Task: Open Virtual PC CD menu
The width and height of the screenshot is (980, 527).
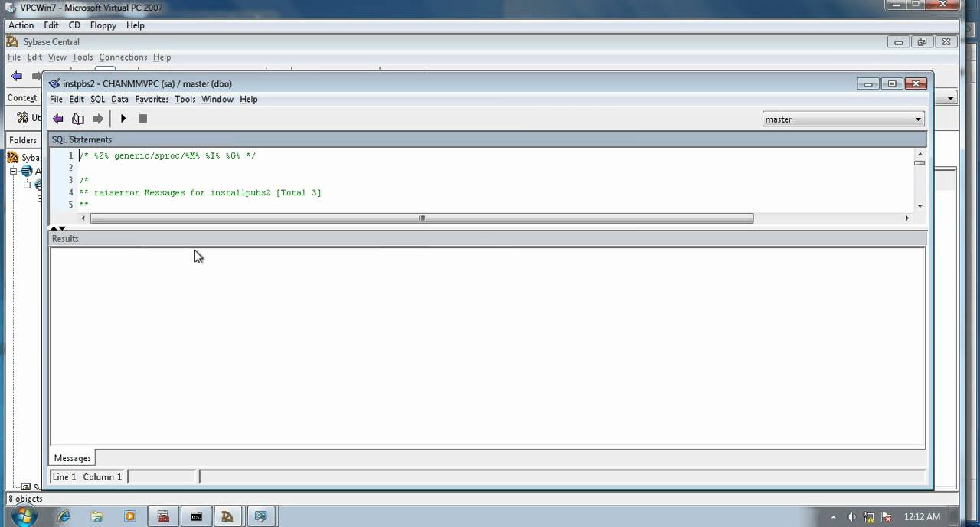Action: (74, 25)
